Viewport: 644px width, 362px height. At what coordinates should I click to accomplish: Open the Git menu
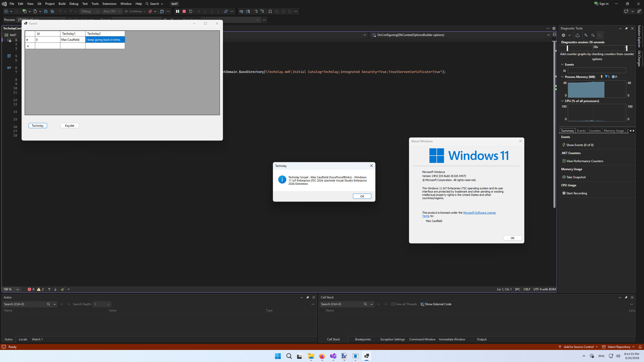(x=39, y=4)
